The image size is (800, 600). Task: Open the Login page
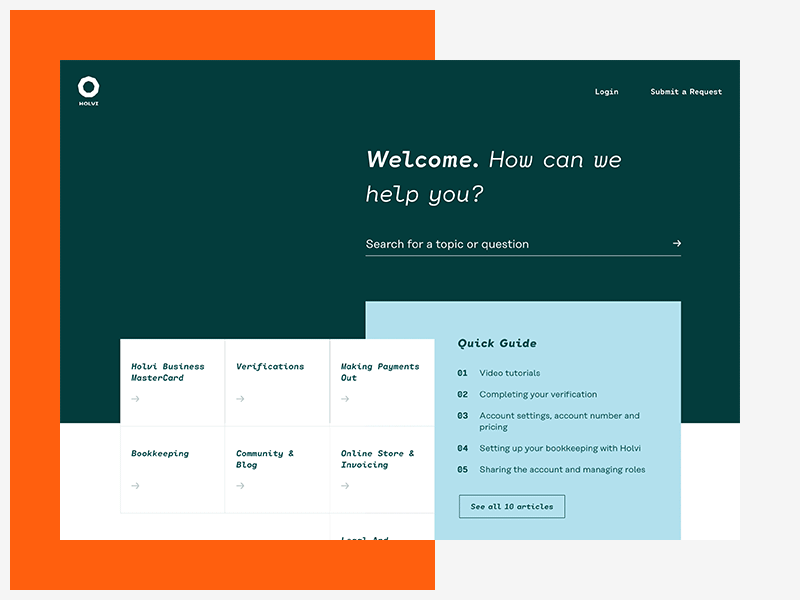pyautogui.click(x=607, y=91)
